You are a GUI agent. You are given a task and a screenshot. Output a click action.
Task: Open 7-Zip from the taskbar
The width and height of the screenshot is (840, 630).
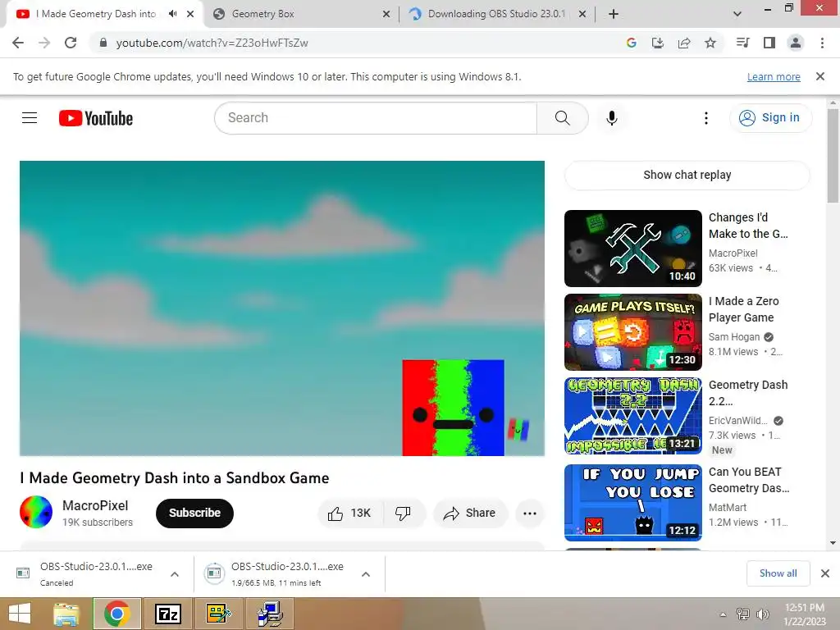167,614
